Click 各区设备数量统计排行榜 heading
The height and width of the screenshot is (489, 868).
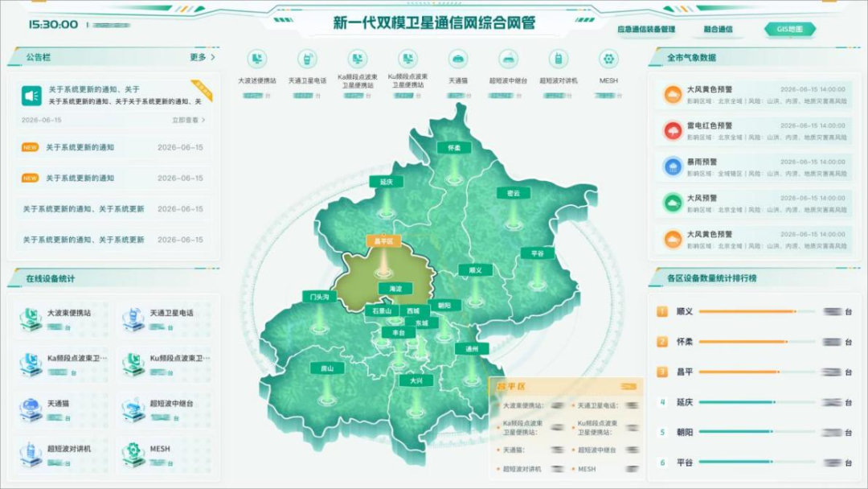pos(712,278)
